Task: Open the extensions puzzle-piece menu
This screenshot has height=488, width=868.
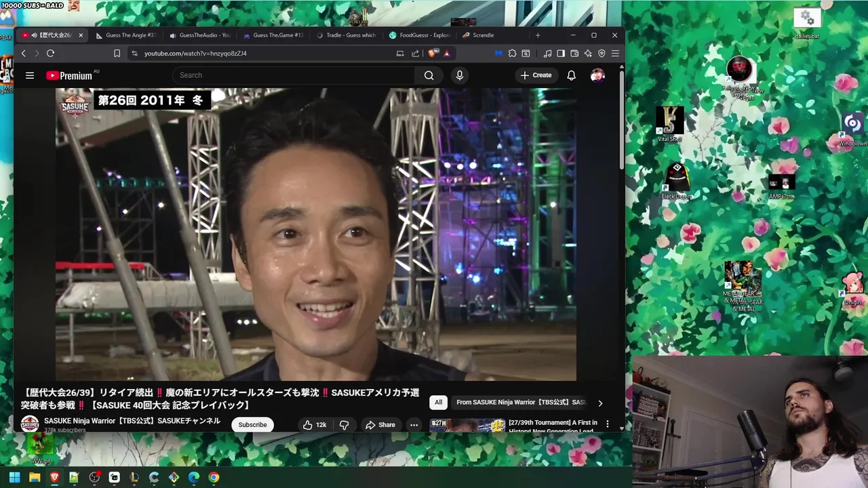Action: click(x=512, y=54)
